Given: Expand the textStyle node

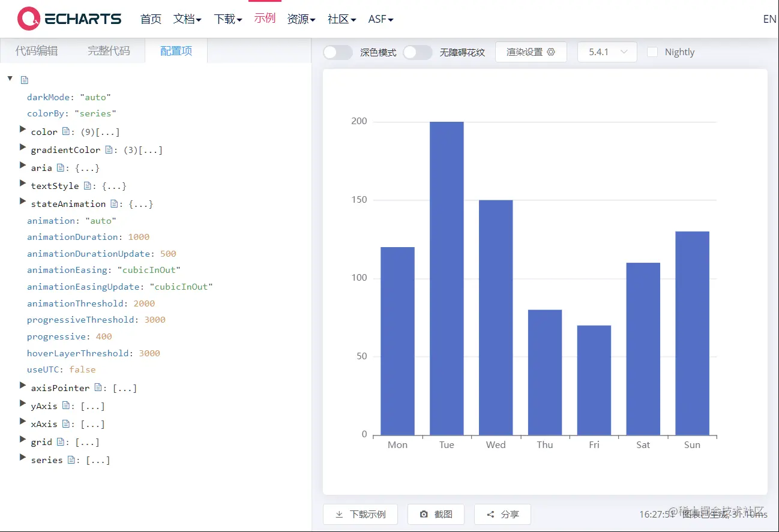Looking at the screenshot, I should point(23,184).
